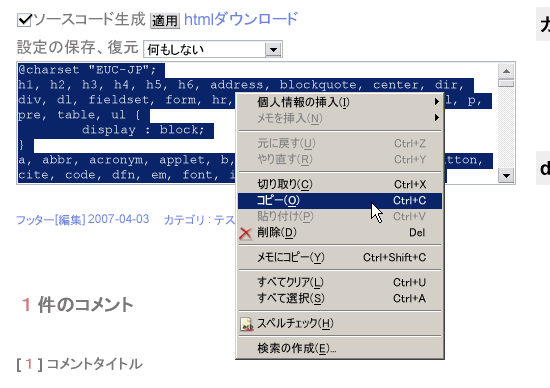Click the red X delete icon
This screenshot has height=388, width=550.
[x=246, y=233]
